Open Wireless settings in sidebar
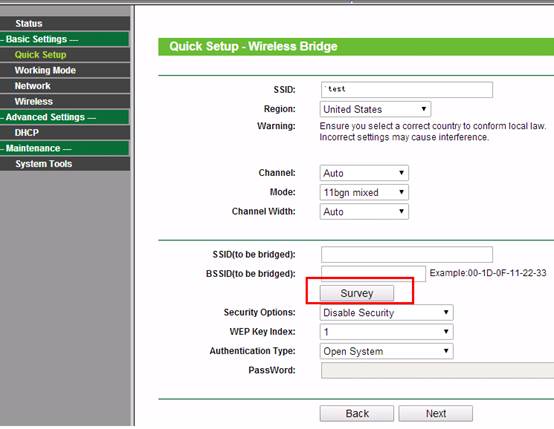Screen dimensions: 554x429 pos(65,101)
